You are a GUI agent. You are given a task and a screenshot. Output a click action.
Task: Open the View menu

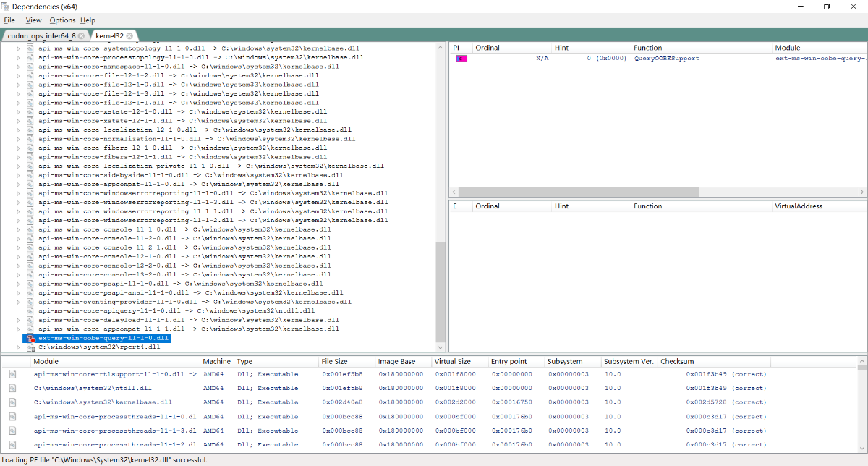[x=34, y=20]
